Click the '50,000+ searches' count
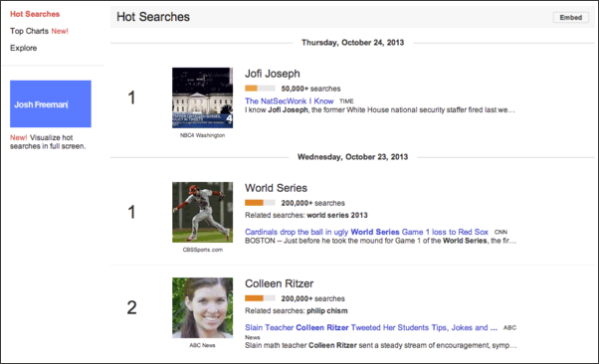Screen dimensions: 600x364 pos(310,89)
